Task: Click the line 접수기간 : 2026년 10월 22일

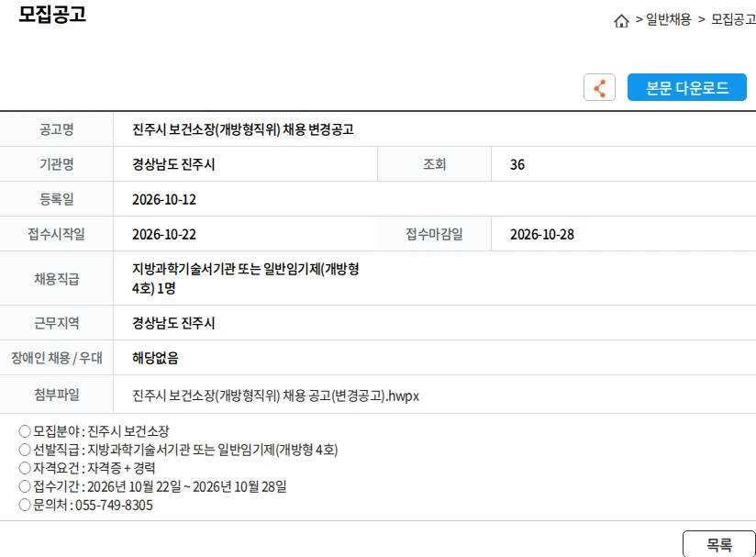Action: [152, 486]
